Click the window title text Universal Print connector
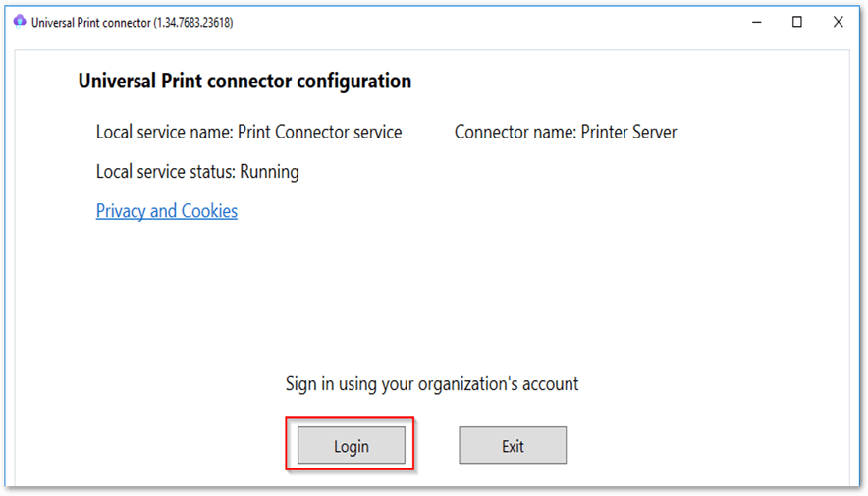Screen dimensions: 868x496 91,23
